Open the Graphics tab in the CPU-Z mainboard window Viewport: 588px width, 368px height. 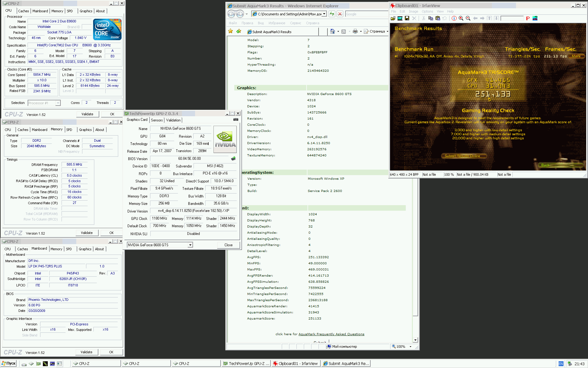85,249
